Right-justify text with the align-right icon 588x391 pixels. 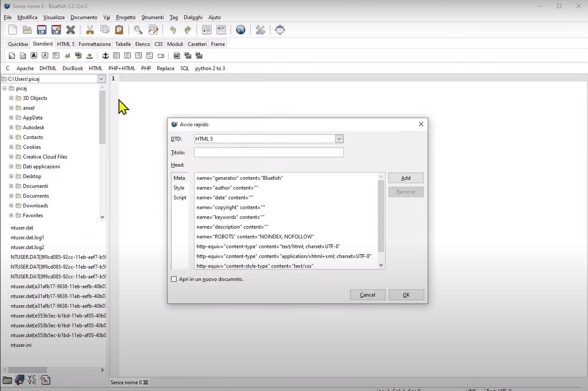tap(139, 56)
